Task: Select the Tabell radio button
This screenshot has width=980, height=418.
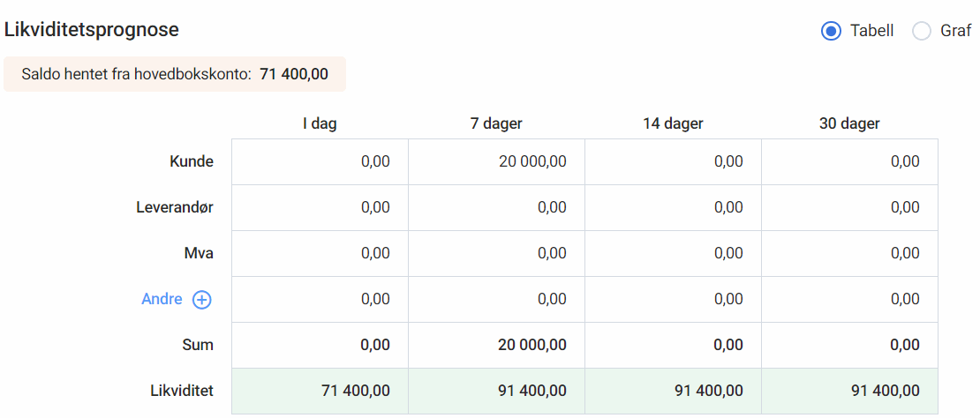Action: pyautogui.click(x=832, y=31)
